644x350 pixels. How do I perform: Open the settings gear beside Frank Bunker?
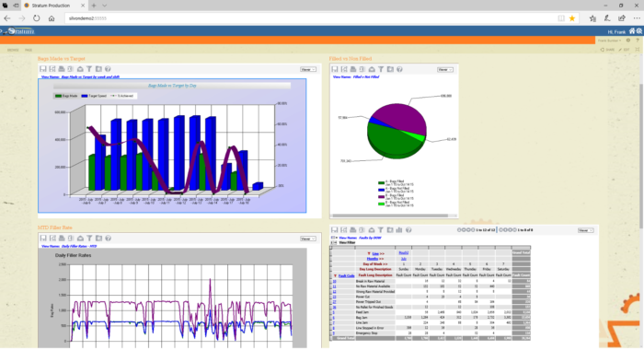[628, 41]
